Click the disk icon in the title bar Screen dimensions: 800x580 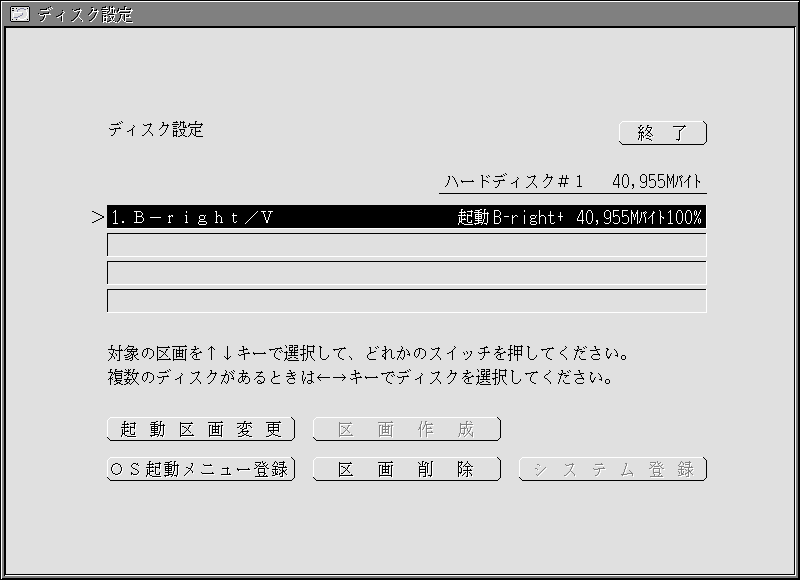pyautogui.click(x=20, y=12)
